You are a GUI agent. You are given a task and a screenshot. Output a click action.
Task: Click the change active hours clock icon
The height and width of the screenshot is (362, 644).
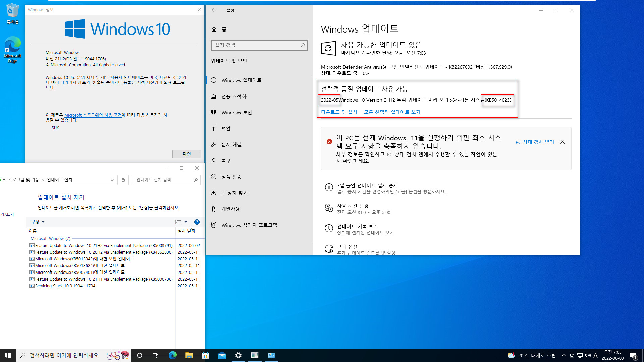tap(329, 208)
